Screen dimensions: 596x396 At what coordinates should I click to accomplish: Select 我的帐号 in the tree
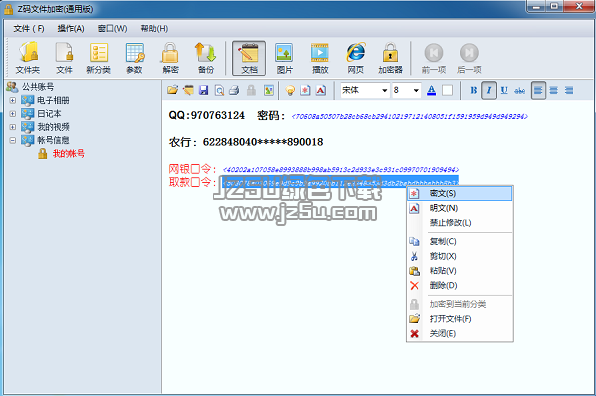(68, 154)
